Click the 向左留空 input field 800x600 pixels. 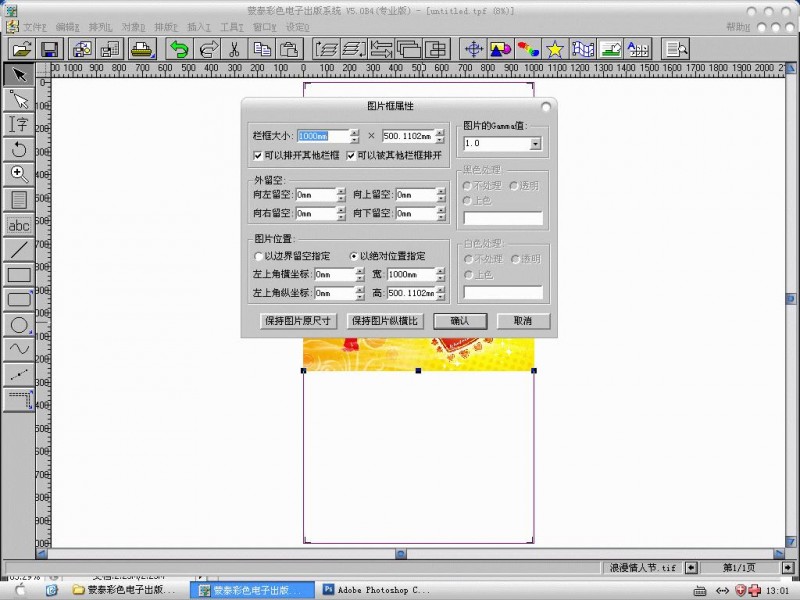pos(315,195)
